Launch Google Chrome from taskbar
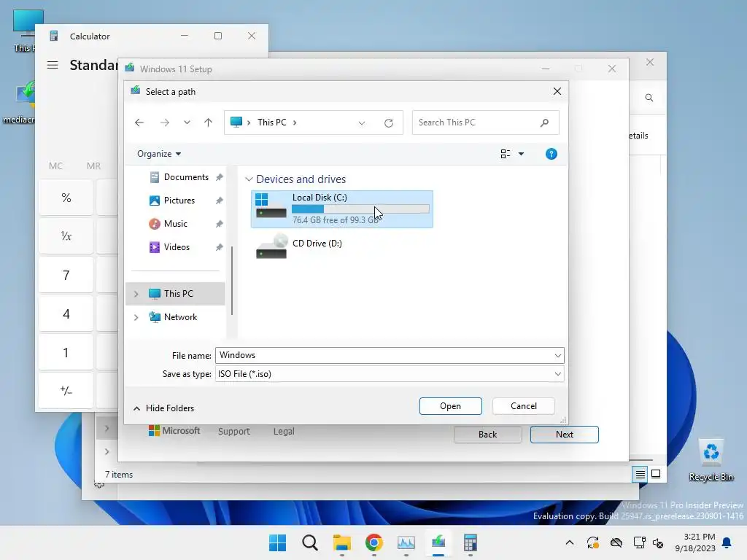 tap(374, 542)
